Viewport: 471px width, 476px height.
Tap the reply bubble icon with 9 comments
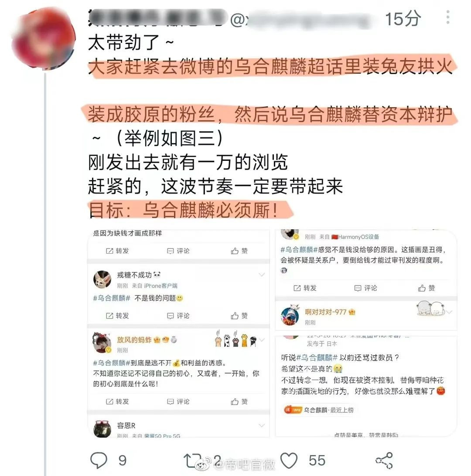[99, 460]
